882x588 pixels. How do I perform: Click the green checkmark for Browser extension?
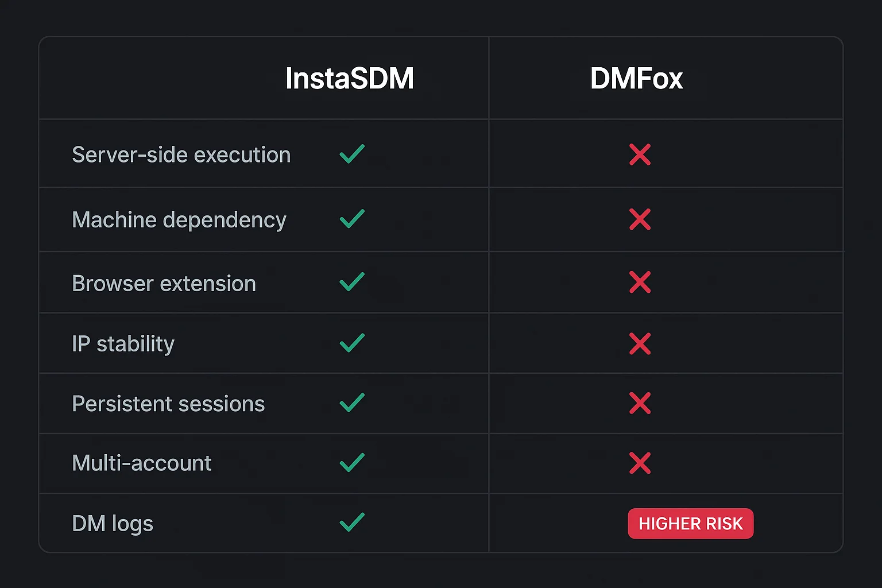[352, 282]
